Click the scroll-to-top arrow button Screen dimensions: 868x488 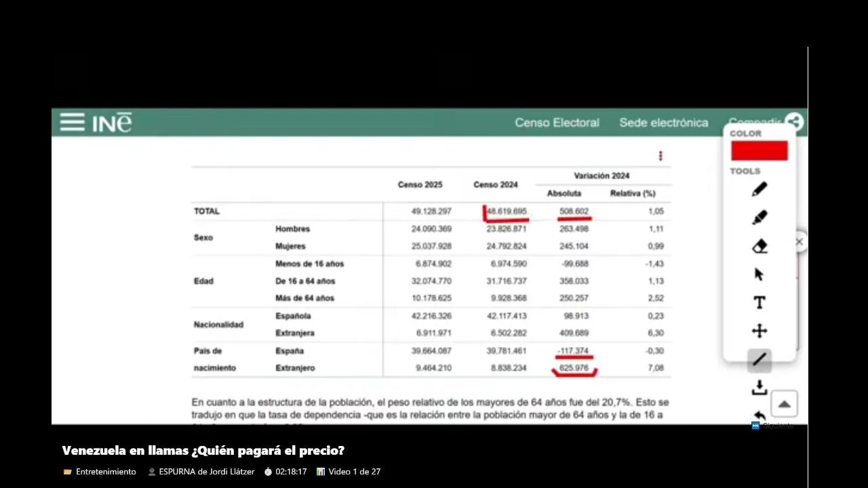click(x=784, y=404)
